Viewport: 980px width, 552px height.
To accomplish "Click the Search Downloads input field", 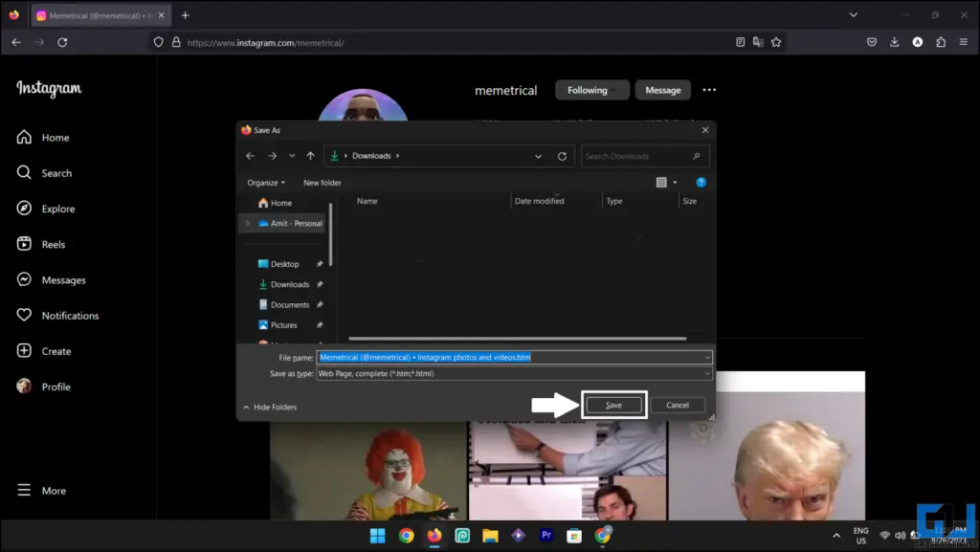I will point(637,156).
